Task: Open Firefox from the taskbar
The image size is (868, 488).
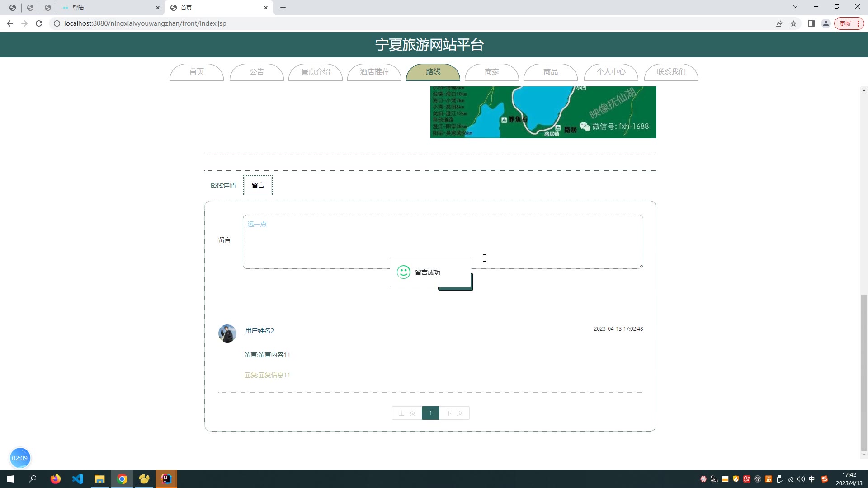Action: (x=56, y=479)
